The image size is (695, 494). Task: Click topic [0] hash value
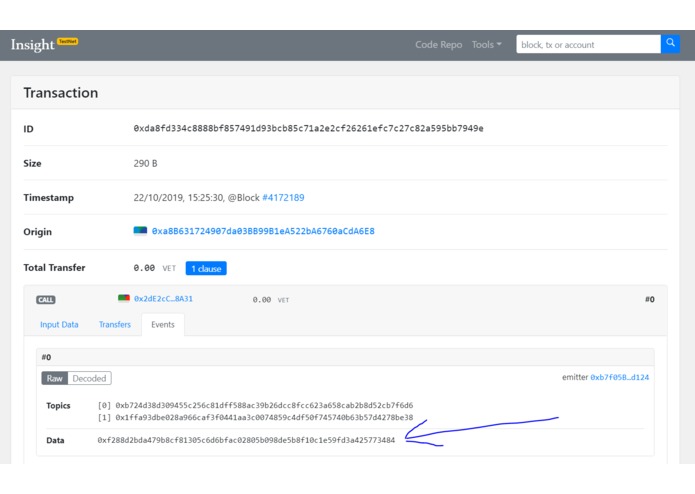click(x=264, y=405)
